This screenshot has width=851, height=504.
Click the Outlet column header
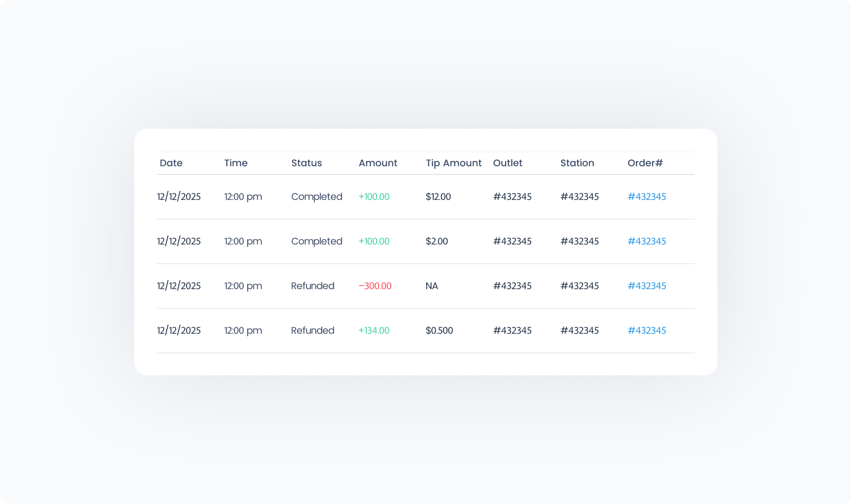click(x=507, y=163)
